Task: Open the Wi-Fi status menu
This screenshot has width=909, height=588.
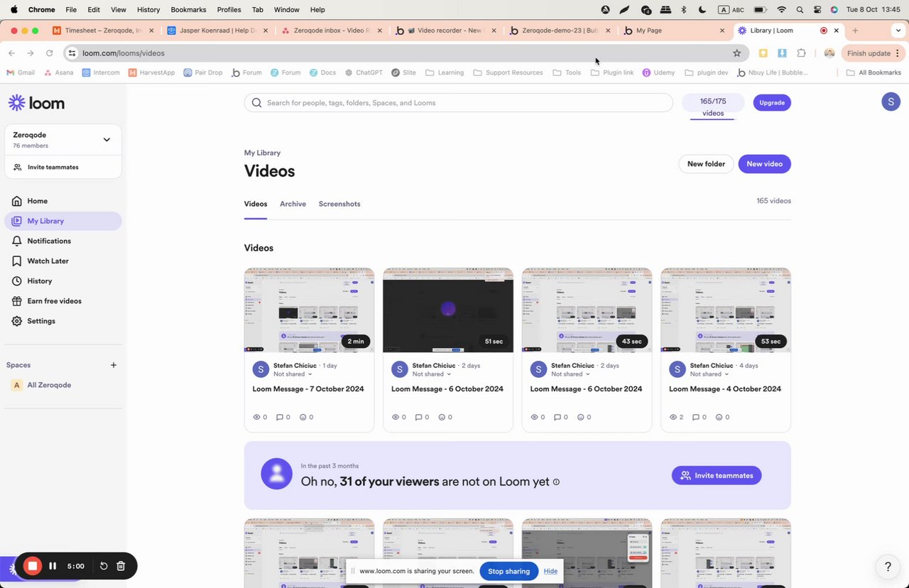Action: (782, 10)
